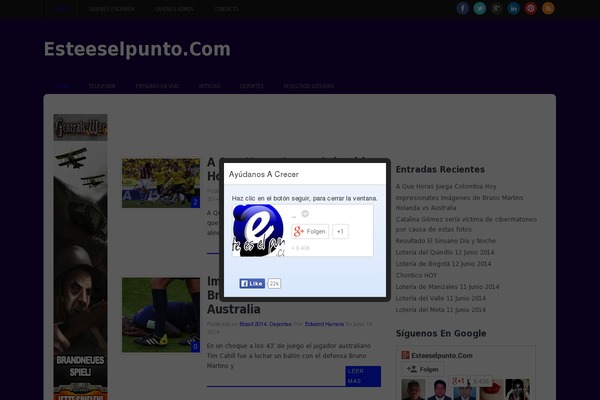Click the sidebar Folgen follow button
600x400 pixels.
422,369
